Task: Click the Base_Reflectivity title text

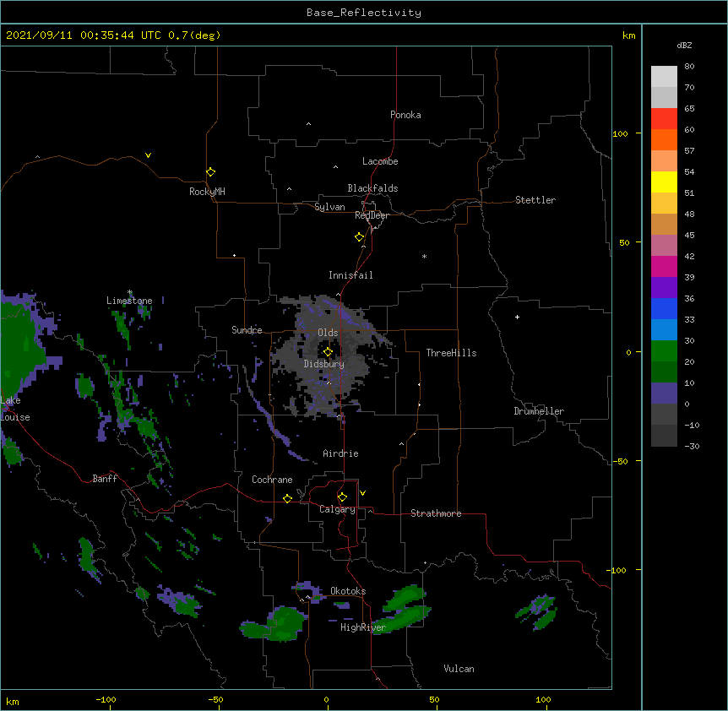Action: point(363,13)
